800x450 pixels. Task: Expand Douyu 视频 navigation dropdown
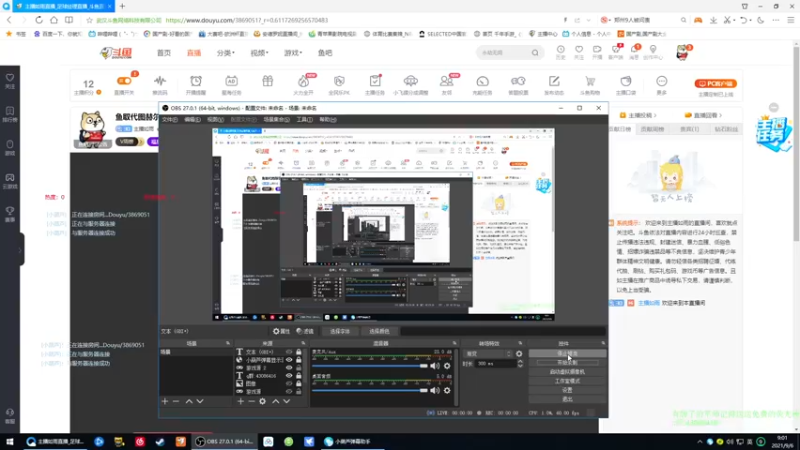click(259, 53)
